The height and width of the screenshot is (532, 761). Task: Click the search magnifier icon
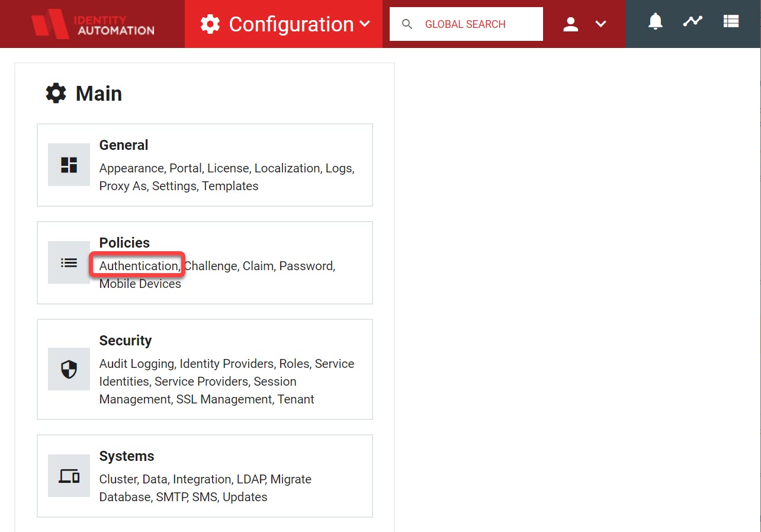(407, 24)
